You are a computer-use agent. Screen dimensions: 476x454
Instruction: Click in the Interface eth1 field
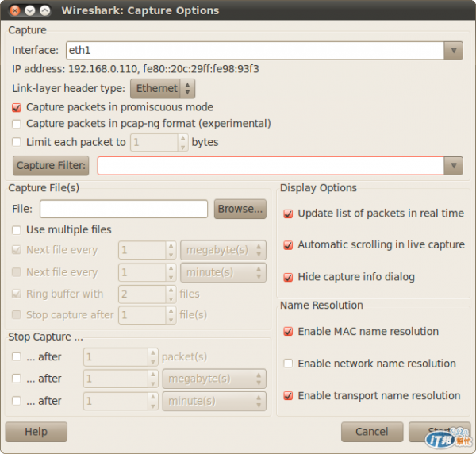pyautogui.click(x=255, y=51)
